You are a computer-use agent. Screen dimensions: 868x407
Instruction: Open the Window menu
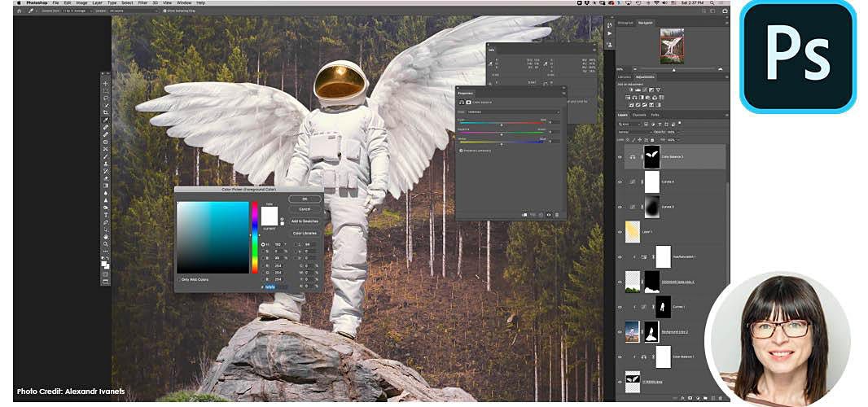(184, 2)
